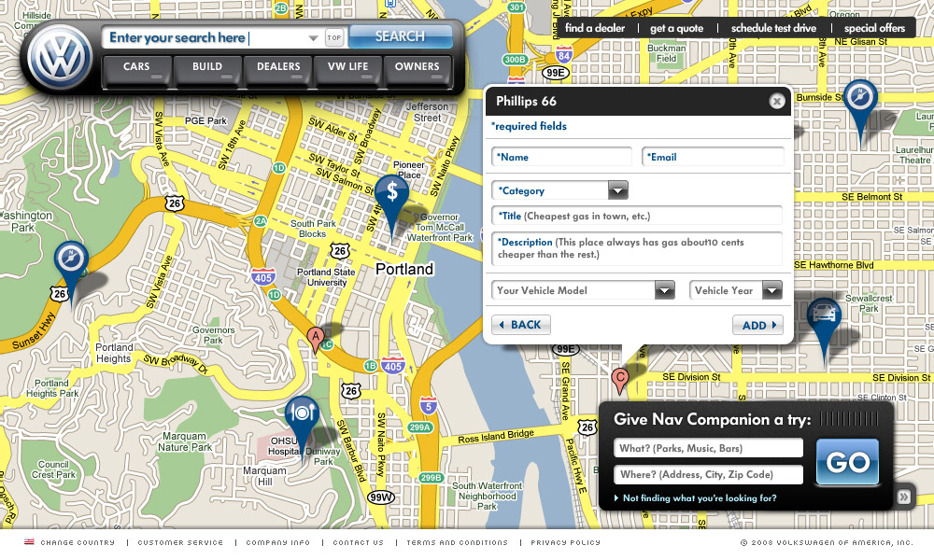934x560 pixels.
Task: Focus the Title field
Action: coord(637,216)
